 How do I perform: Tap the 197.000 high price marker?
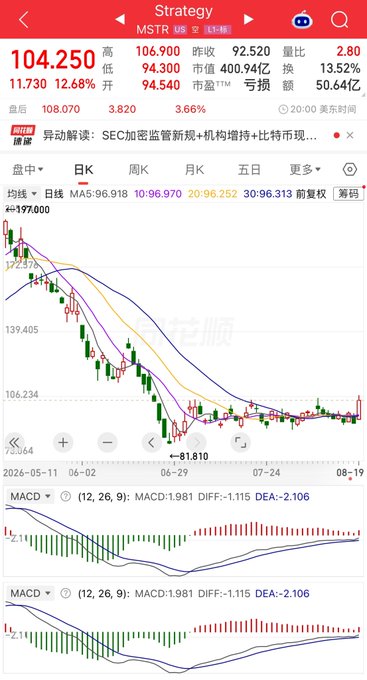click(x=27, y=210)
